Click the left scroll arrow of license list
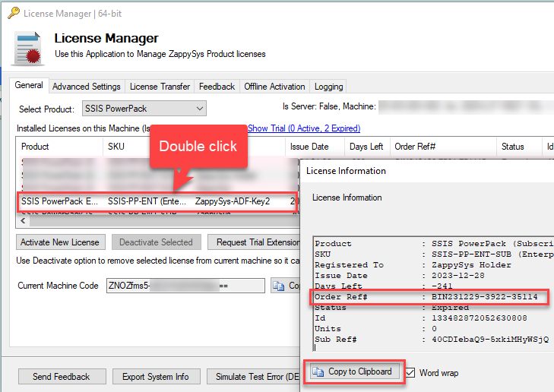The width and height of the screenshot is (554, 392). click(x=23, y=221)
